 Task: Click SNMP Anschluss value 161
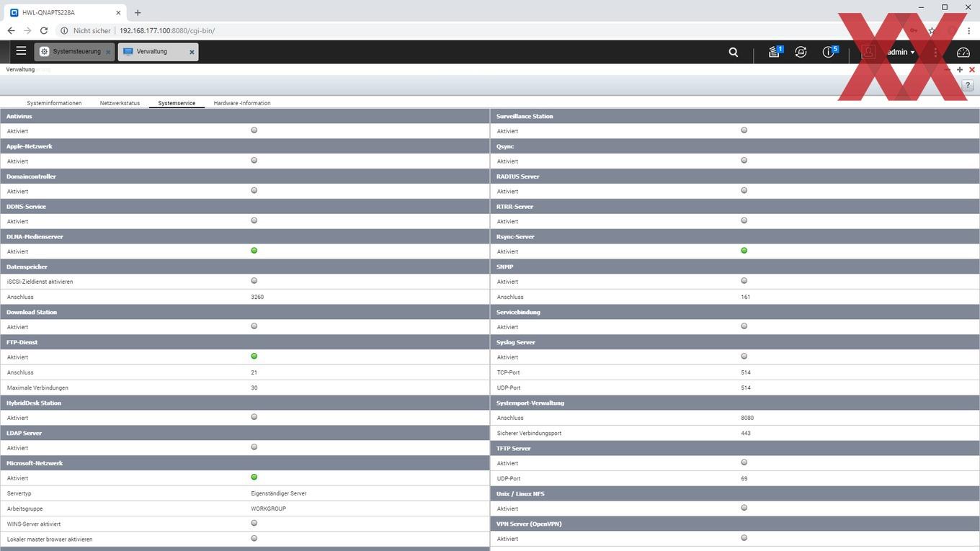[746, 297]
